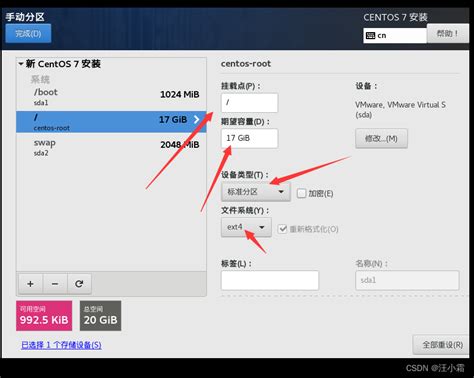Viewport: 474px width, 378px height.
Task: Click the add mount point plus icon
Action: click(30, 284)
